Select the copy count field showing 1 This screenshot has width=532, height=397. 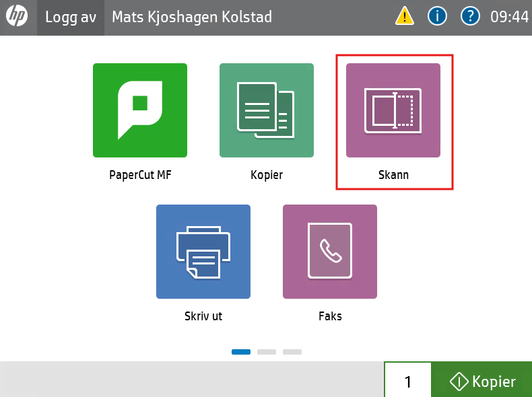pos(408,380)
